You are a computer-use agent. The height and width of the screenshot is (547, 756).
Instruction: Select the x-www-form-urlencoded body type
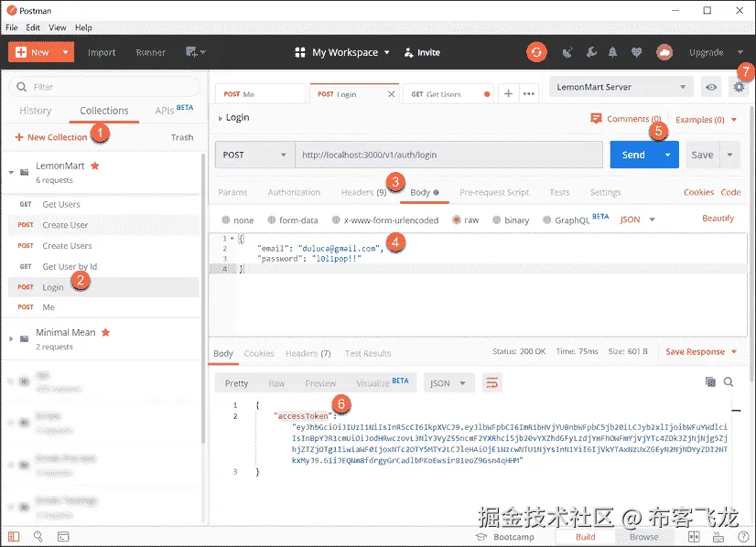336,220
